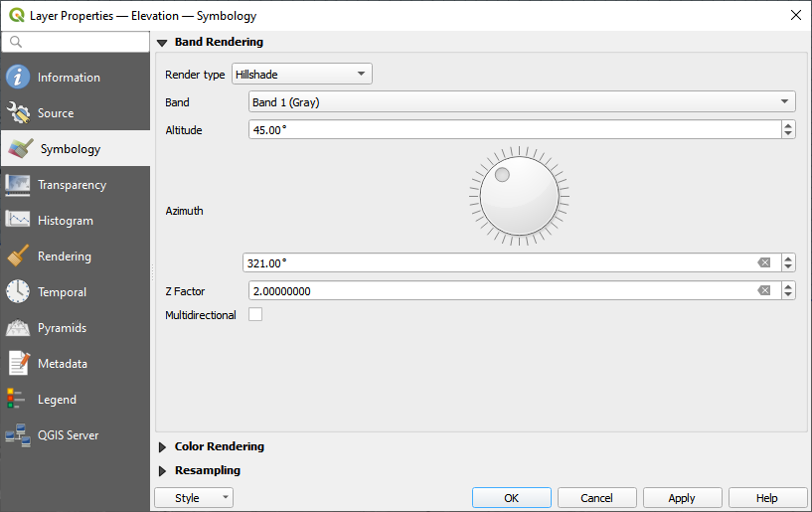Viewport: 812px width, 512px height.
Task: Open the Information section icon
Action: coord(18,78)
